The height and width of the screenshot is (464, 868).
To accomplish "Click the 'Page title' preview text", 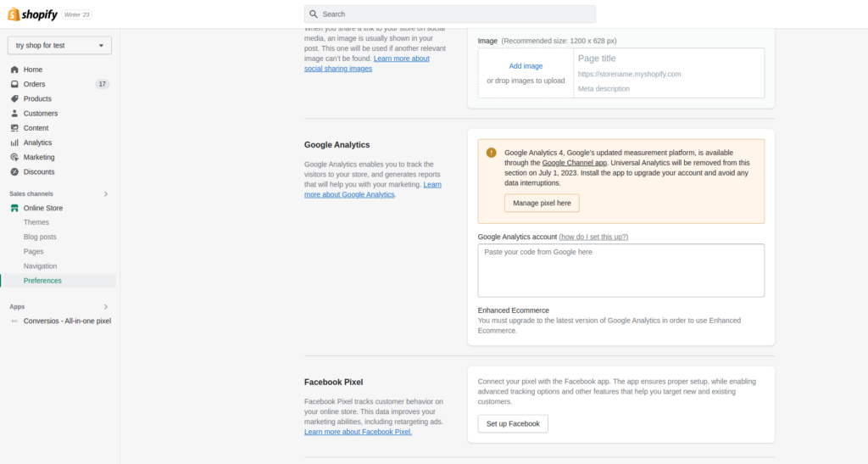I will pyautogui.click(x=597, y=59).
